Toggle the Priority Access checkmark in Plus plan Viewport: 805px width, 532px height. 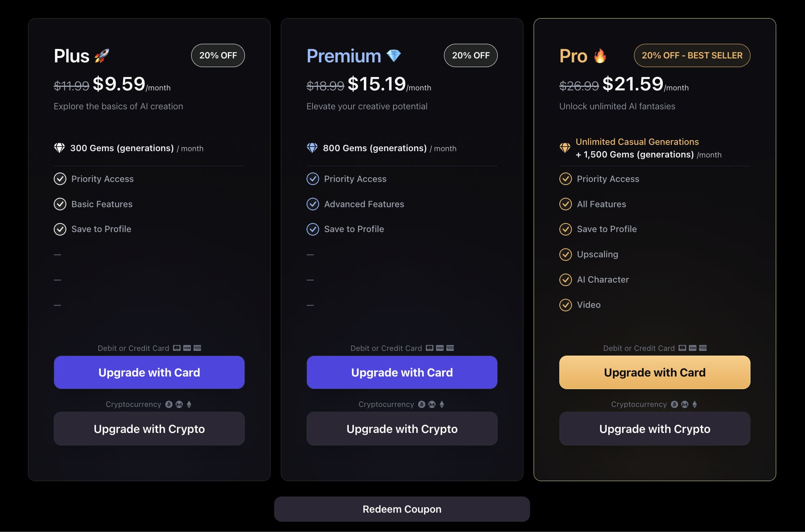tap(60, 179)
